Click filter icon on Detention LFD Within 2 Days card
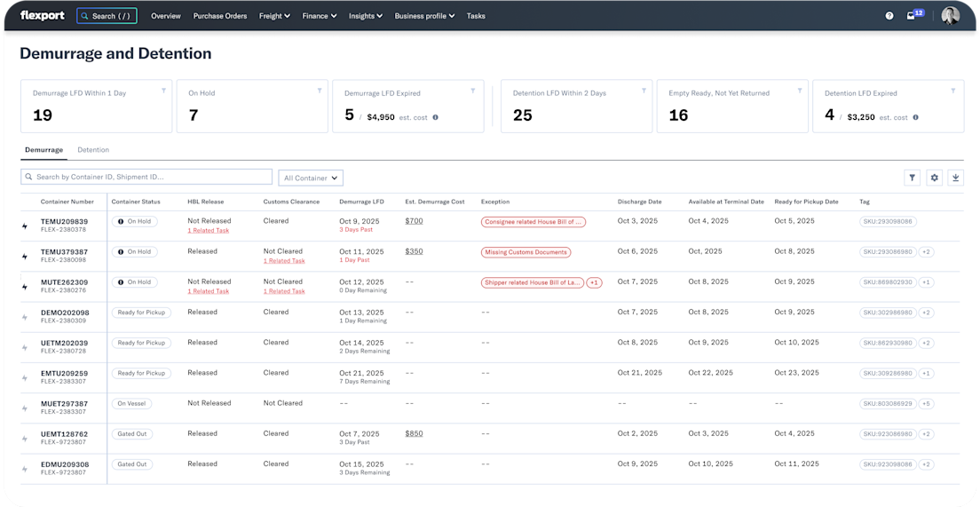This screenshot has width=980, height=507. [644, 91]
